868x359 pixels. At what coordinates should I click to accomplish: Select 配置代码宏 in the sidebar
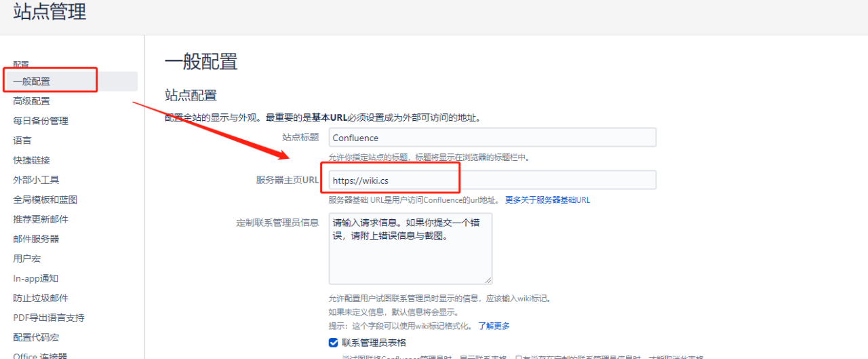(36, 337)
